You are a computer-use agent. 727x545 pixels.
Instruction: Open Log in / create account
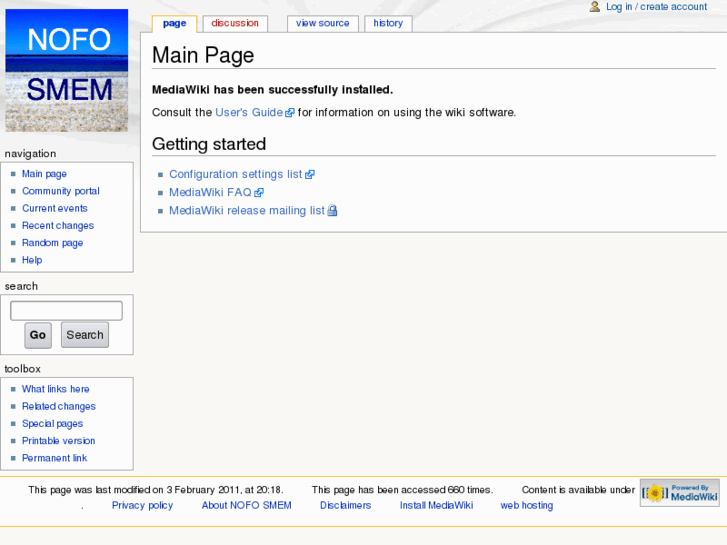(x=657, y=6)
